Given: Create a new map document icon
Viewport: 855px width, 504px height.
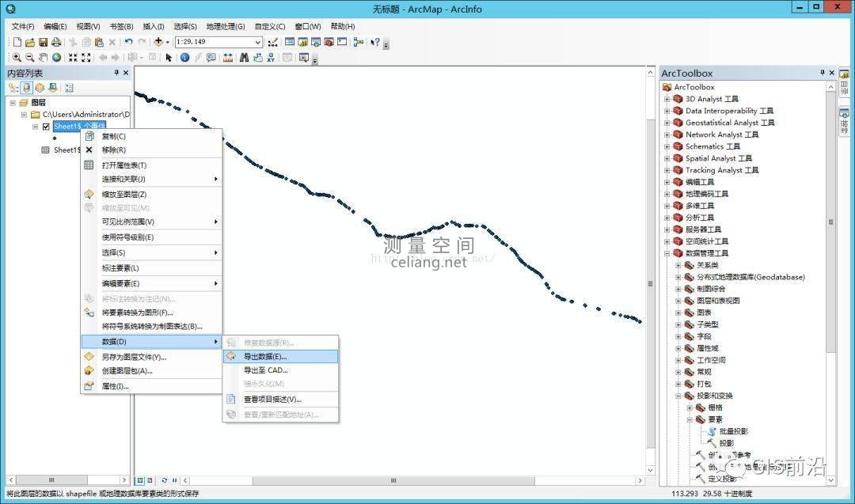Looking at the screenshot, I should pos(17,42).
